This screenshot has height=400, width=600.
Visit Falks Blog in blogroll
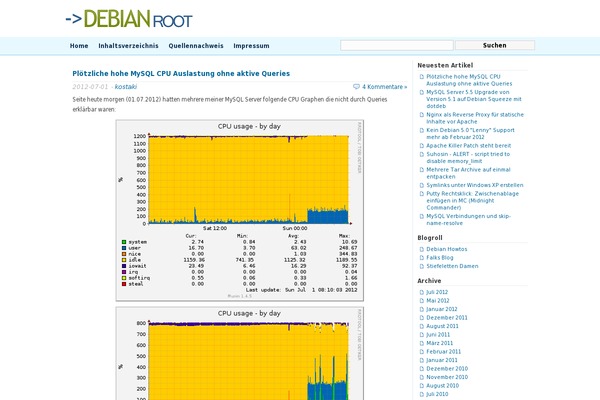(440, 258)
